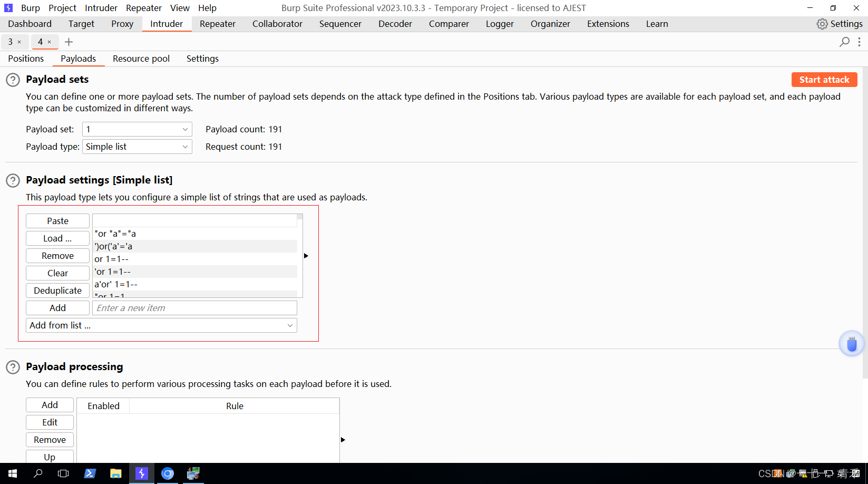This screenshot has height=484, width=868.
Task: Open Windows taskbar search
Action: (x=38, y=473)
